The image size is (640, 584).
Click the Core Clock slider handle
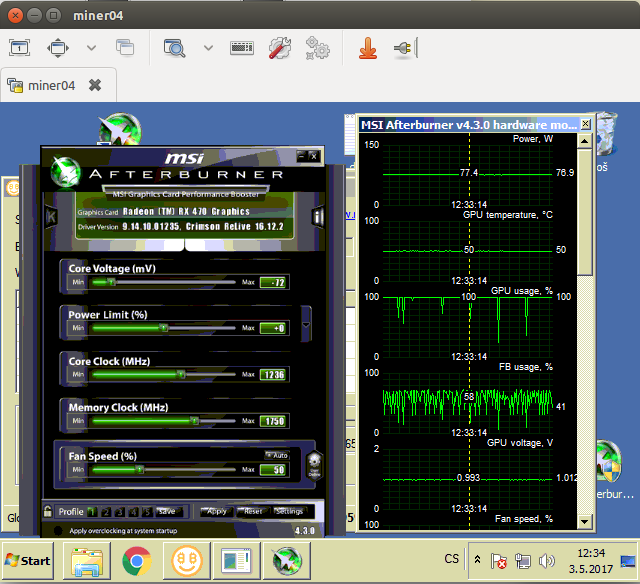point(180,375)
